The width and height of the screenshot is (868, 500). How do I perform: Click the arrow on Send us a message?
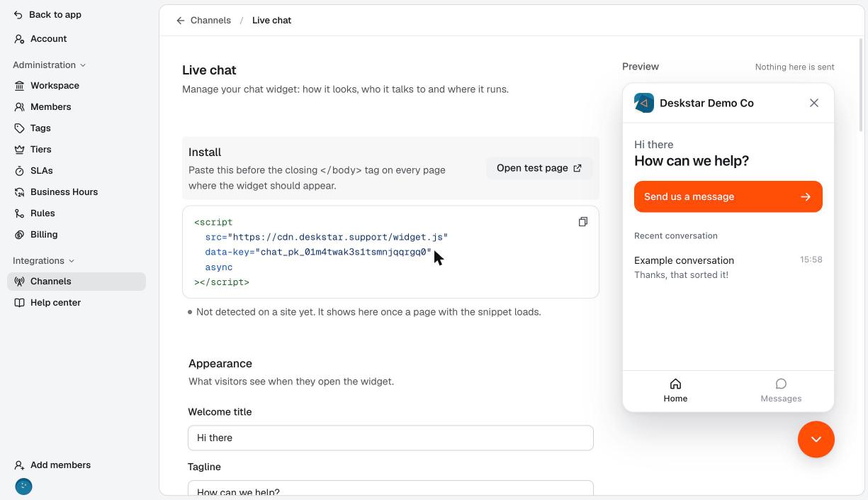(x=806, y=197)
